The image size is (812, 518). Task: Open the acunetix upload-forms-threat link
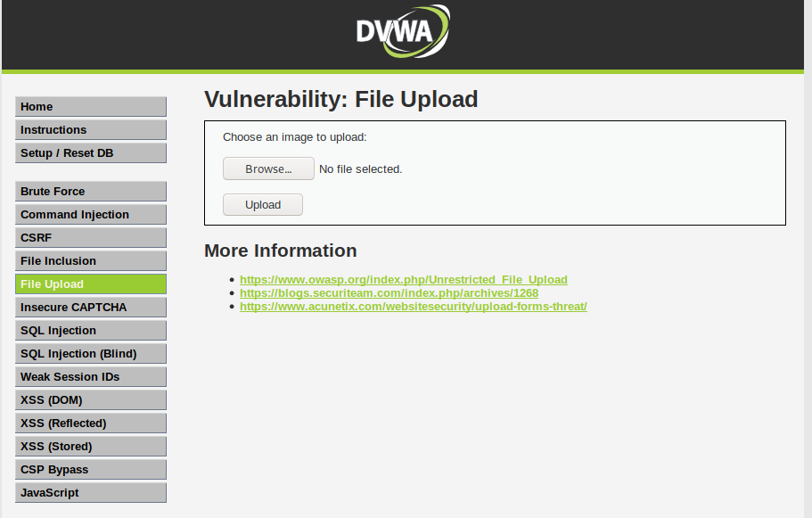pos(414,307)
